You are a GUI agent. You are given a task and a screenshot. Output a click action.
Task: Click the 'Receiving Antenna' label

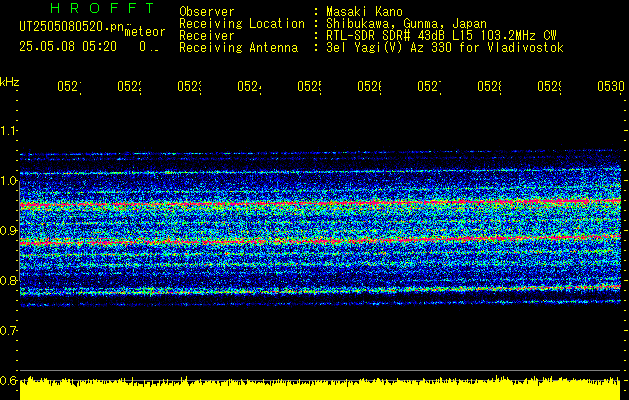click(x=239, y=48)
